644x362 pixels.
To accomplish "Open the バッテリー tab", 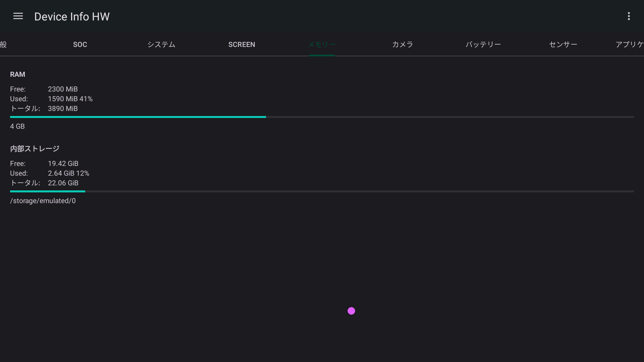I will 483,45.
